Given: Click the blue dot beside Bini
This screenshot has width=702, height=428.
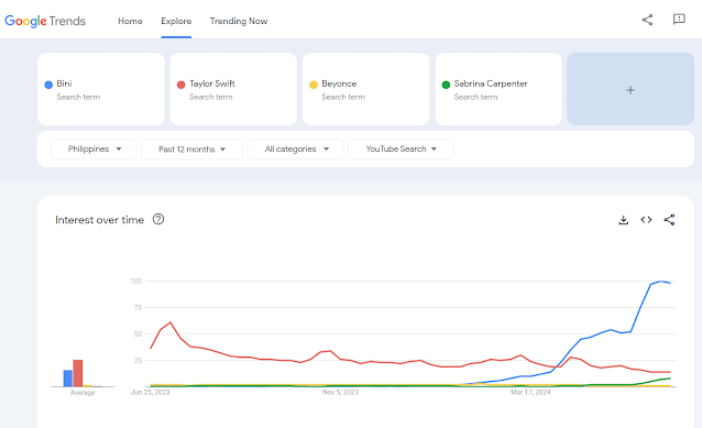Looking at the screenshot, I should click(48, 85).
